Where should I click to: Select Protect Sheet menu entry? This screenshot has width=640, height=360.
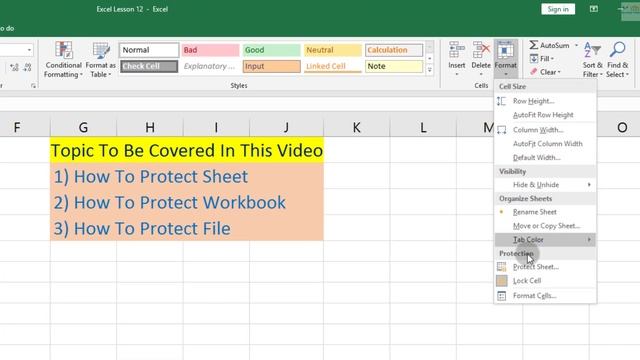click(x=545, y=267)
